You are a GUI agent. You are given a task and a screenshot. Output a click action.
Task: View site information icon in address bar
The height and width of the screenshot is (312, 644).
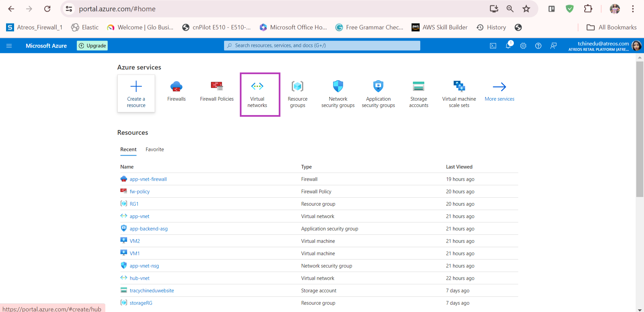tap(69, 9)
